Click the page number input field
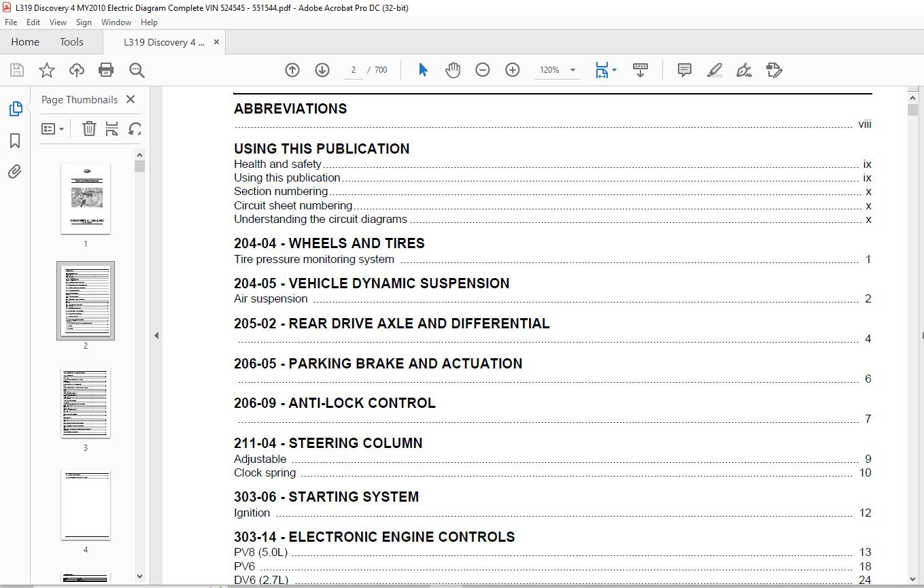This screenshot has height=588, width=924. click(x=354, y=70)
